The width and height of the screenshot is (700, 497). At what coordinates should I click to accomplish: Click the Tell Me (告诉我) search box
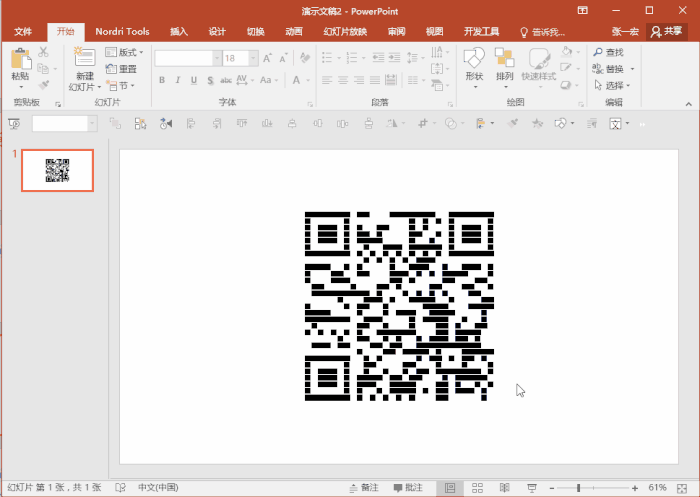click(x=543, y=32)
